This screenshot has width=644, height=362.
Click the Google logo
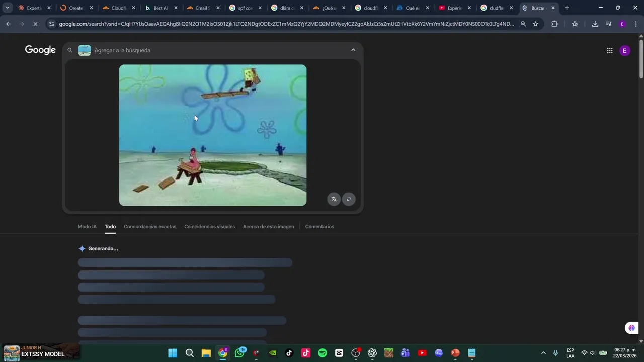(40, 50)
